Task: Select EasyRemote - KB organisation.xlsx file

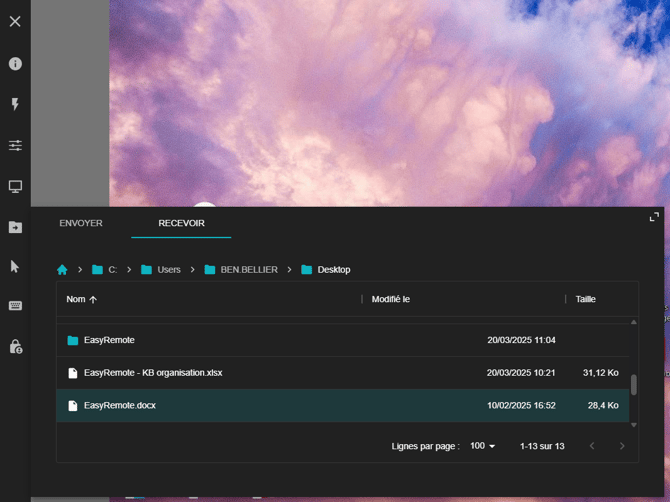Action: click(x=343, y=373)
